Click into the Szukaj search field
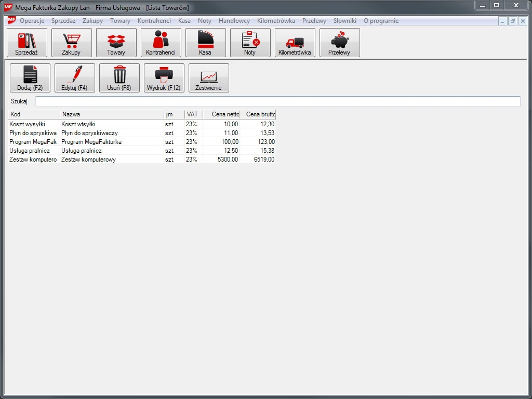 (277, 101)
